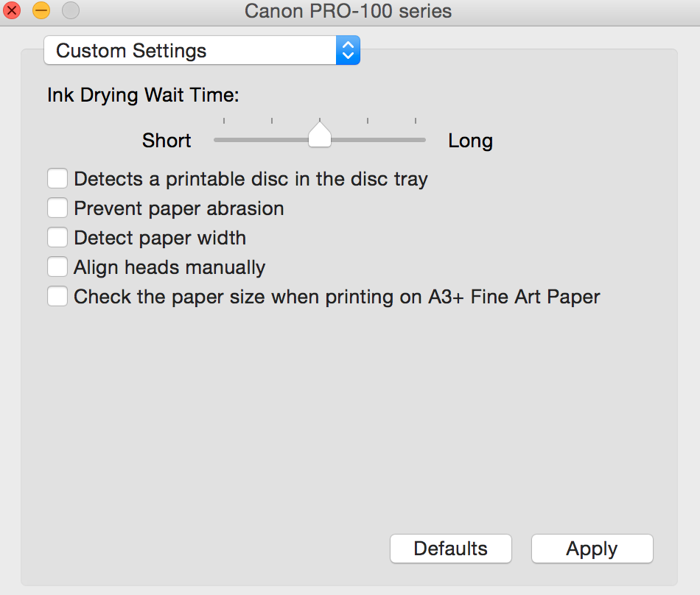Click the leftmost tick mark on the slider
Screen dimensions: 700x595
(x=225, y=120)
